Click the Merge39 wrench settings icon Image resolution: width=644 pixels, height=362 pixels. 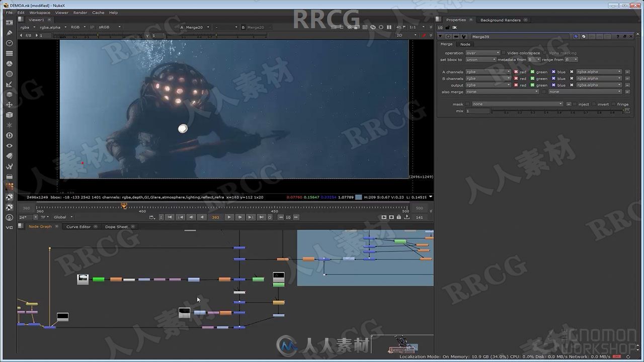coord(463,36)
